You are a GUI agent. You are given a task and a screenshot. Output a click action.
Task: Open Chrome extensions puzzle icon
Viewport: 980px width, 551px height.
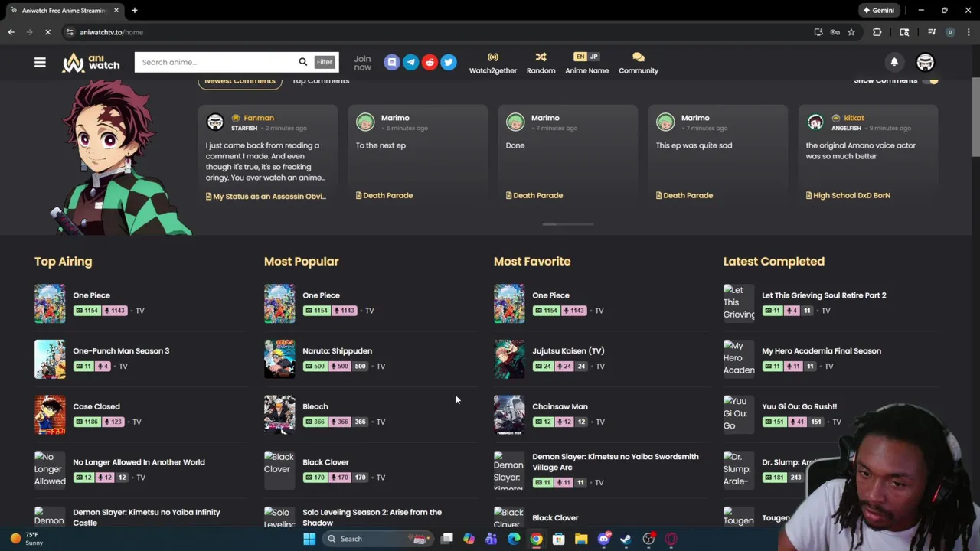pyautogui.click(x=877, y=32)
